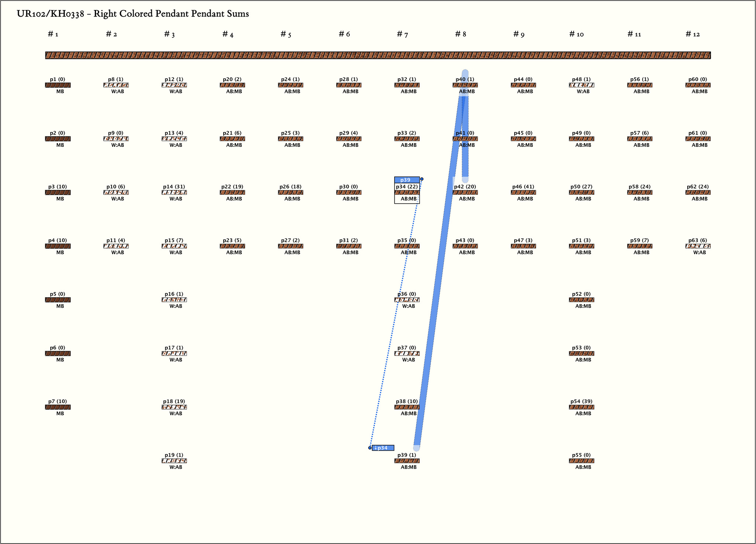Click the blue p39 tag above p34
Viewport: 756px width, 544px height.
(406, 180)
